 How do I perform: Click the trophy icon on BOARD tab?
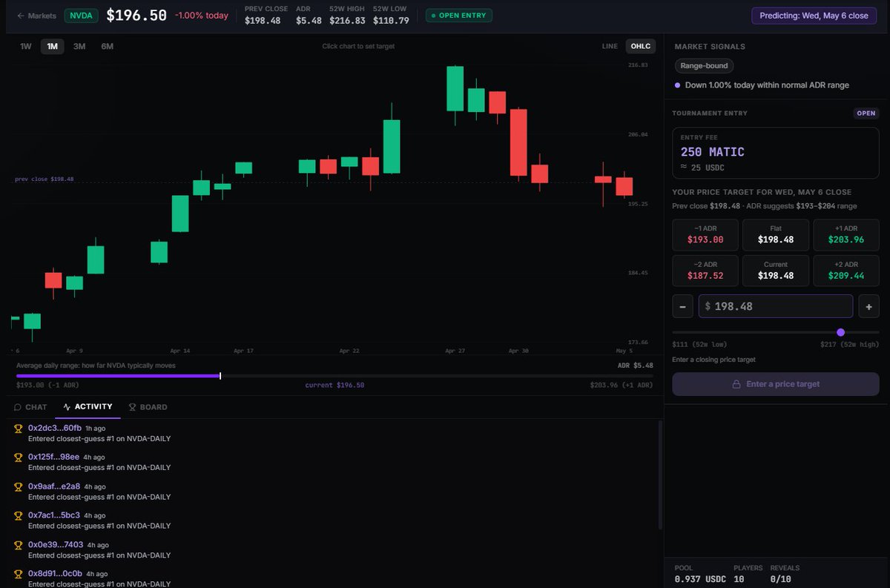pyautogui.click(x=133, y=407)
